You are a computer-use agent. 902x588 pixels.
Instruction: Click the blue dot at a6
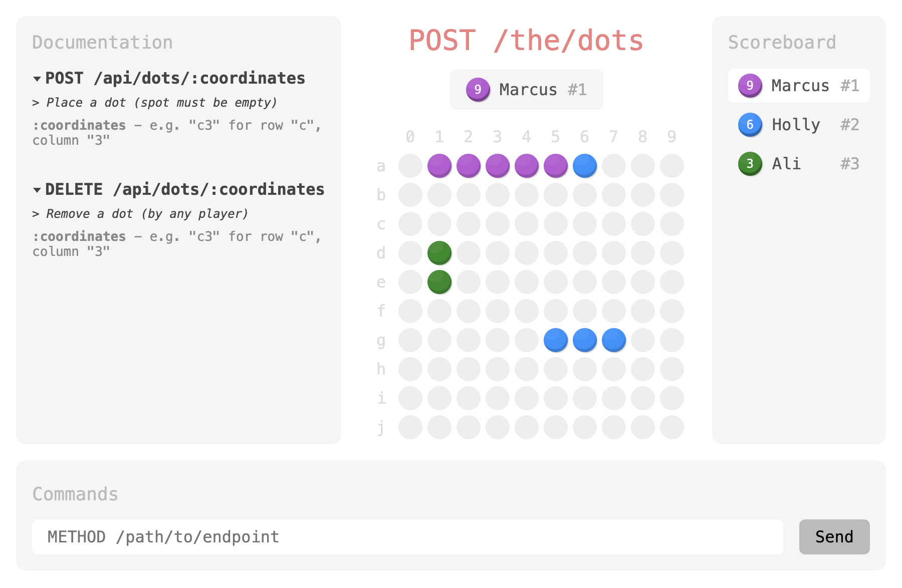pos(585,166)
